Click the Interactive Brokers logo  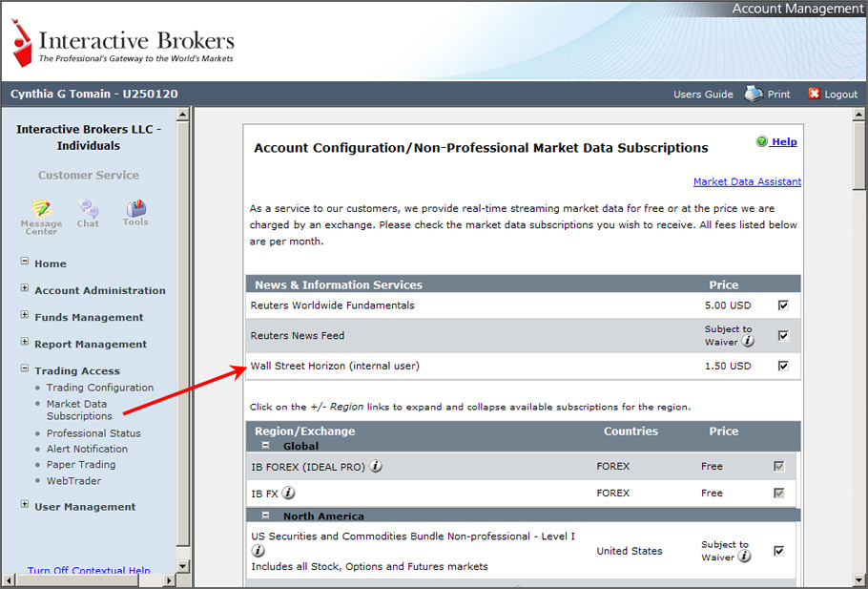(123, 43)
